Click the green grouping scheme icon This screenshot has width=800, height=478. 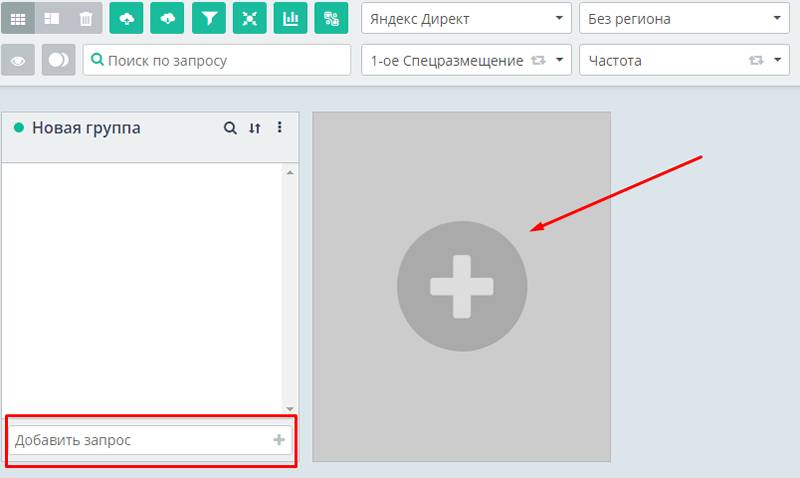point(331,19)
